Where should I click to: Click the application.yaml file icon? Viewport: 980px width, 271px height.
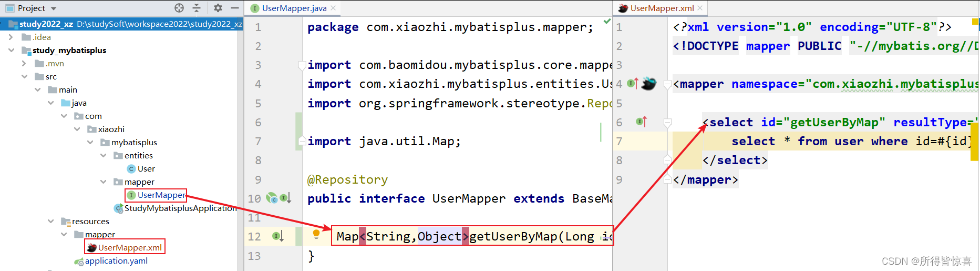[x=79, y=262]
